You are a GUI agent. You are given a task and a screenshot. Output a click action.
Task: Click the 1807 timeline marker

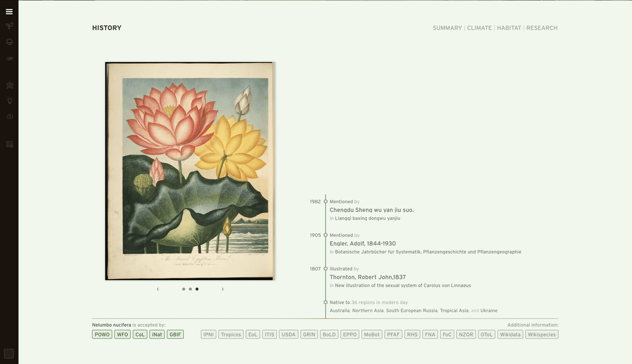coord(325,269)
